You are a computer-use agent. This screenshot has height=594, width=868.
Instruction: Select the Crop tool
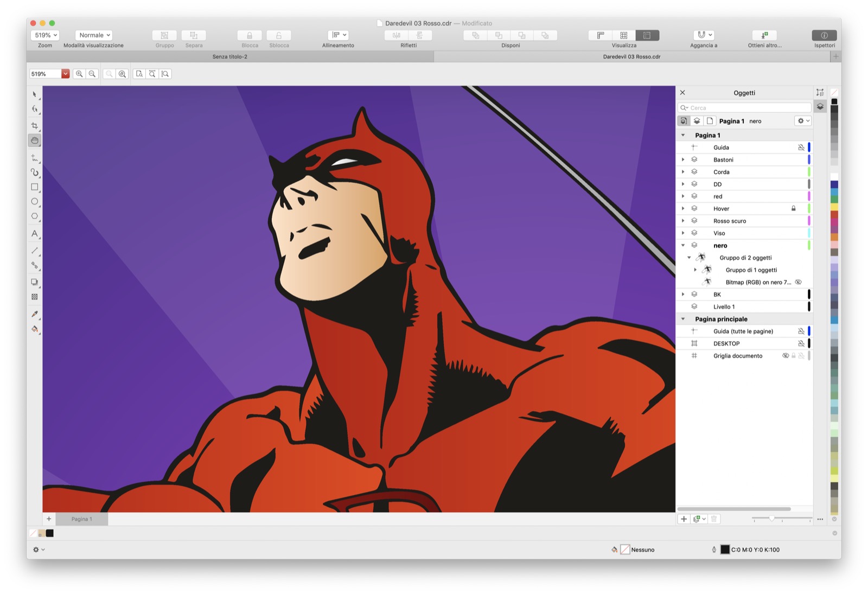[35, 126]
